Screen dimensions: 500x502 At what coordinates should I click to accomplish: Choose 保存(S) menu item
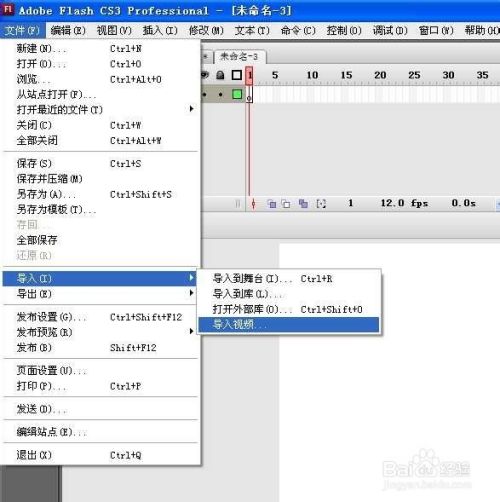pyautogui.click(x=100, y=164)
